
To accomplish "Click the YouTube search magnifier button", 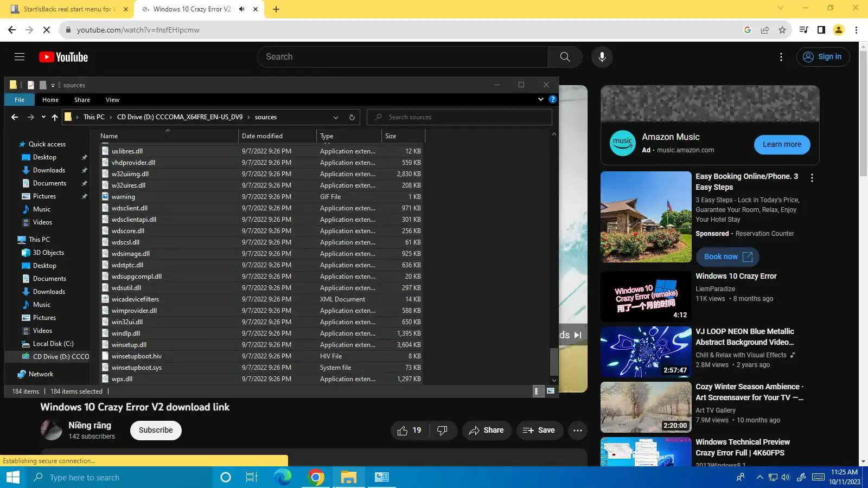I will coord(565,57).
